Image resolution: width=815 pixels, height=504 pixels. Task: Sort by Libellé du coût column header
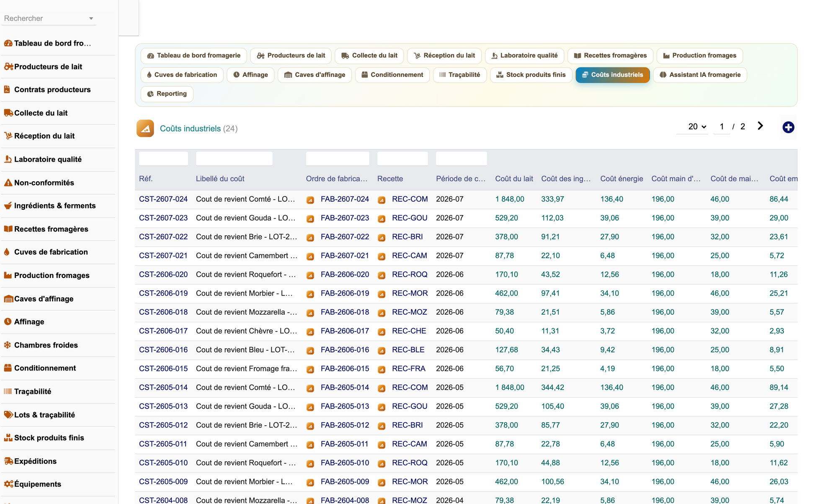(220, 179)
